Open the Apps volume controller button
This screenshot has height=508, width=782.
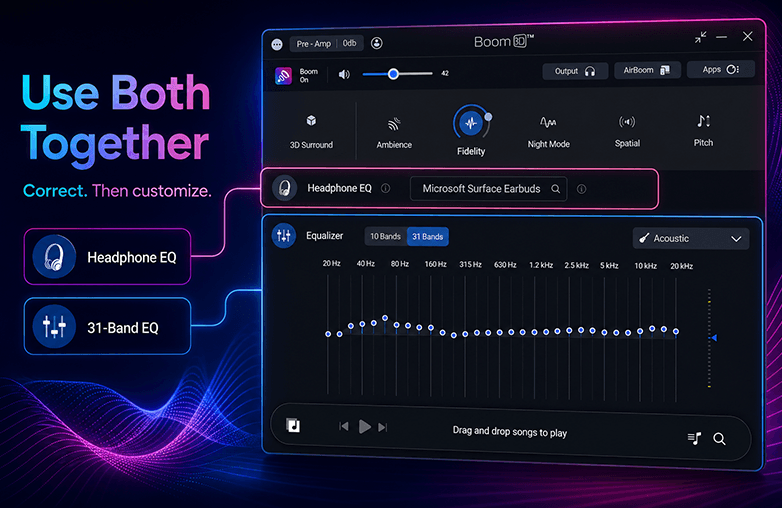pyautogui.click(x=721, y=69)
